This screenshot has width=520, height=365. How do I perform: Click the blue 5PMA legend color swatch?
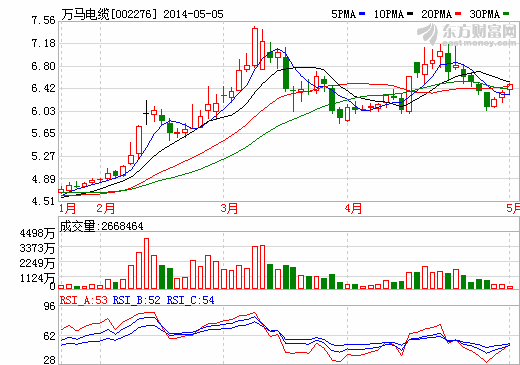tap(362, 14)
